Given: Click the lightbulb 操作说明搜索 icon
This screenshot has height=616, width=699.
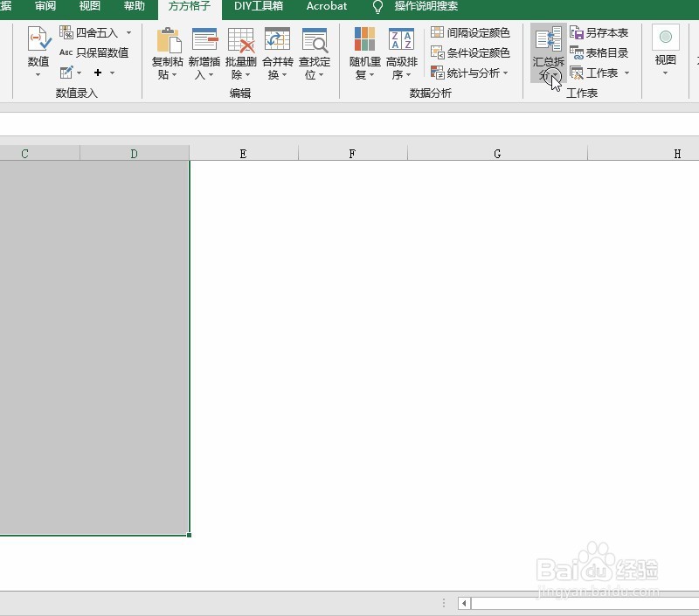Looking at the screenshot, I should coord(377,7).
